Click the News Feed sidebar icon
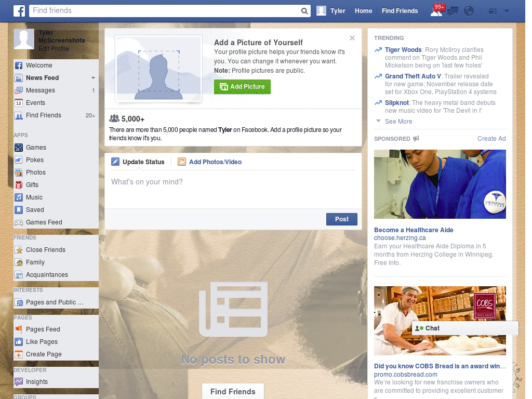This screenshot has height=399, width=532. coord(19,78)
